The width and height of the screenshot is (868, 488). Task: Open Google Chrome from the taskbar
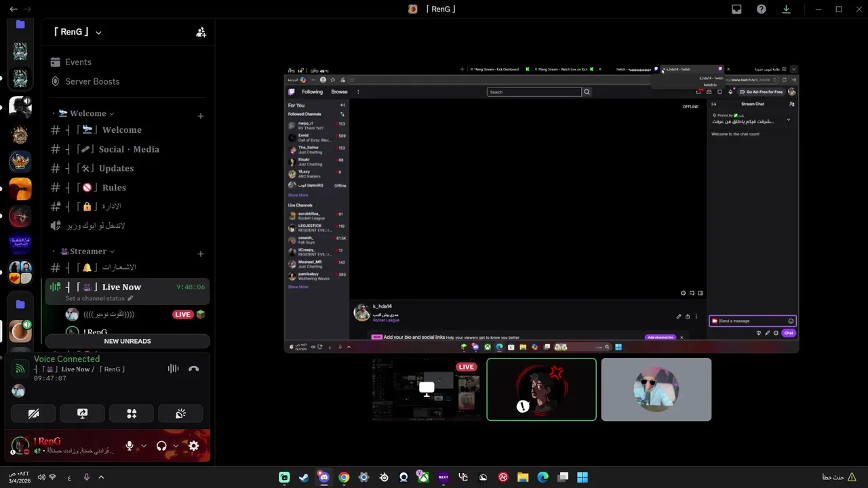tap(344, 477)
